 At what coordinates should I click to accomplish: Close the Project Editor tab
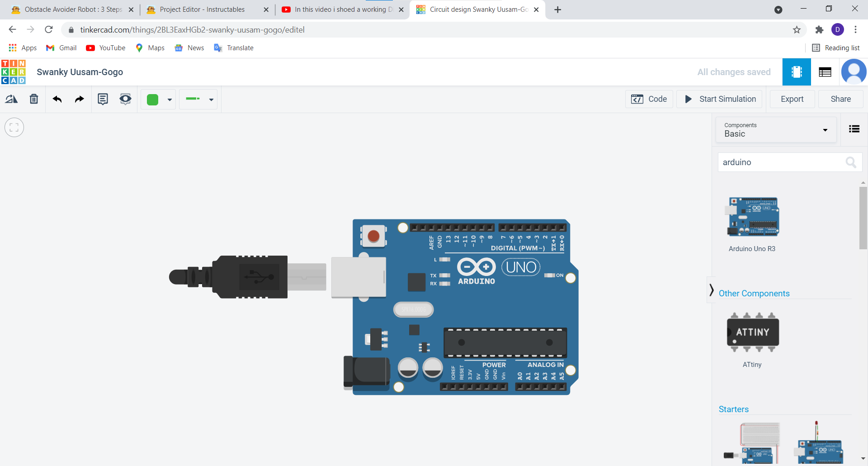click(266, 10)
